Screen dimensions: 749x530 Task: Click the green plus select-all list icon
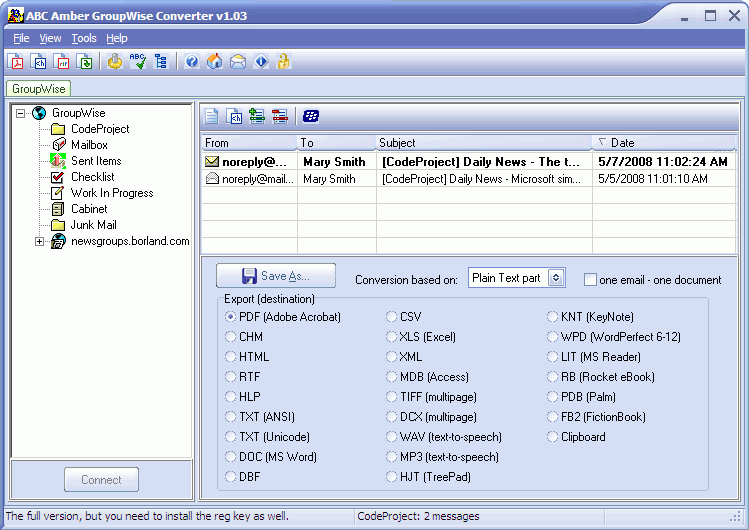point(257,116)
